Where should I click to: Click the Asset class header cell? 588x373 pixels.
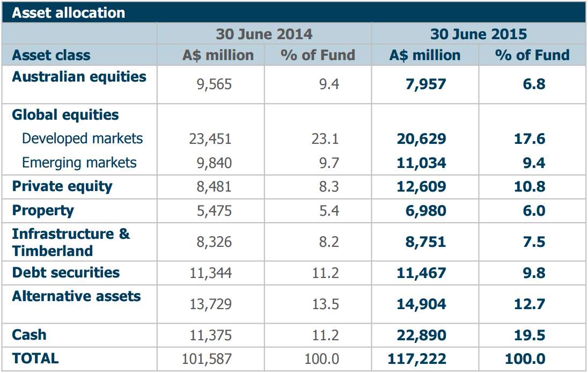(x=51, y=54)
